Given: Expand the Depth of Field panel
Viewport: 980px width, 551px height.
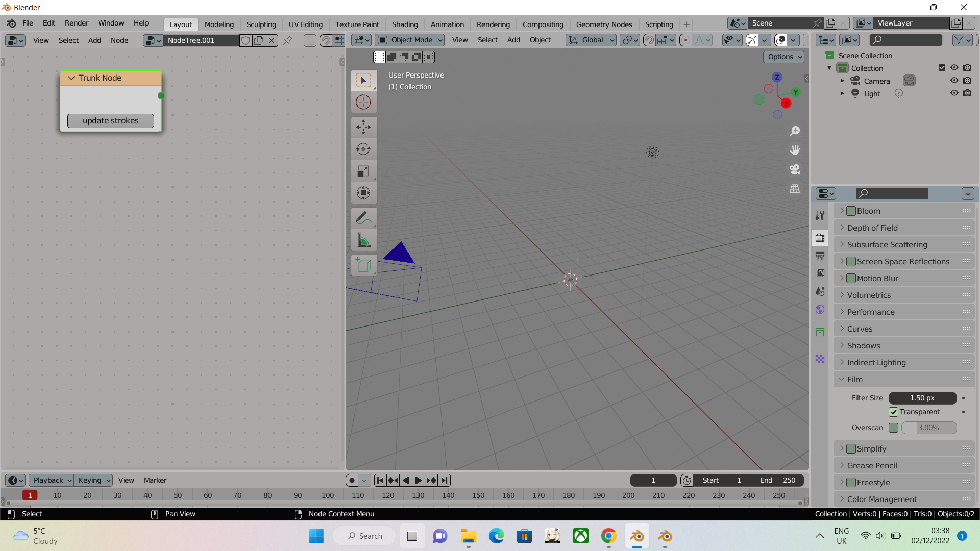Looking at the screenshot, I should (x=872, y=228).
